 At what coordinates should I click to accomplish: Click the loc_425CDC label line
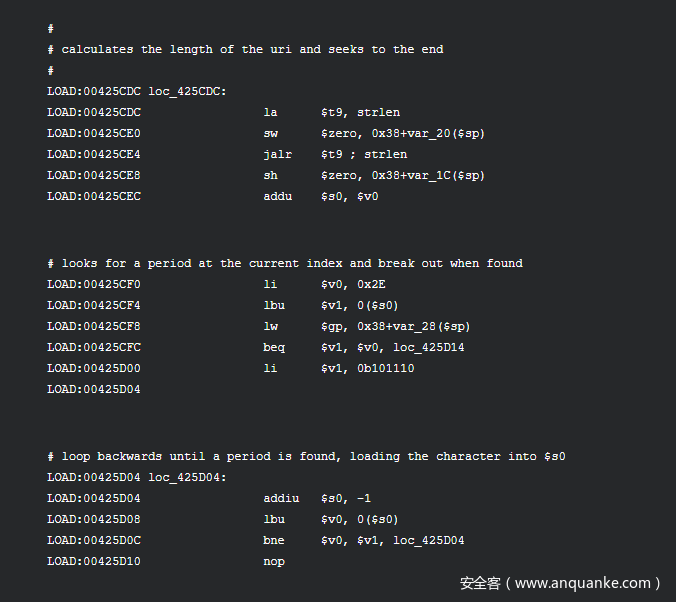pos(137,91)
